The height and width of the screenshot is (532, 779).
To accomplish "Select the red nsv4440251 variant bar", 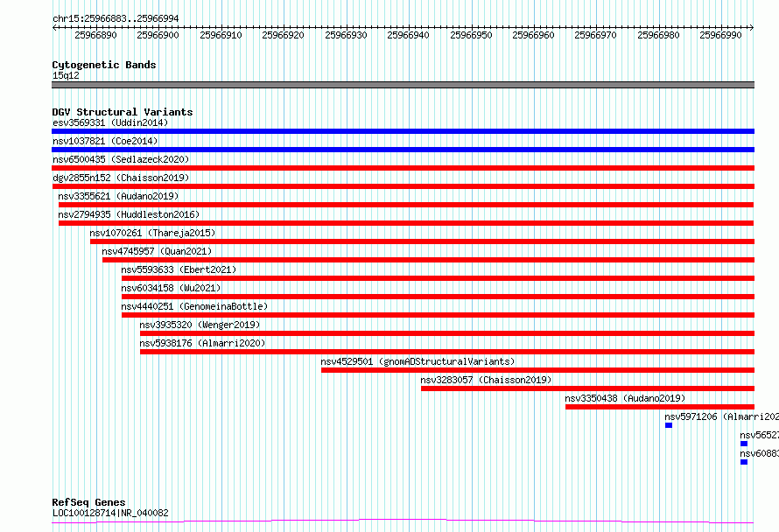I will pos(439,315).
